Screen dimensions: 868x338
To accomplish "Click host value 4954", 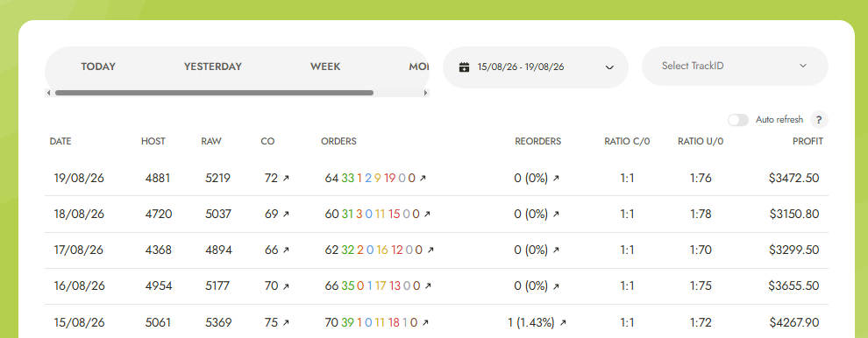I will pyautogui.click(x=159, y=286).
